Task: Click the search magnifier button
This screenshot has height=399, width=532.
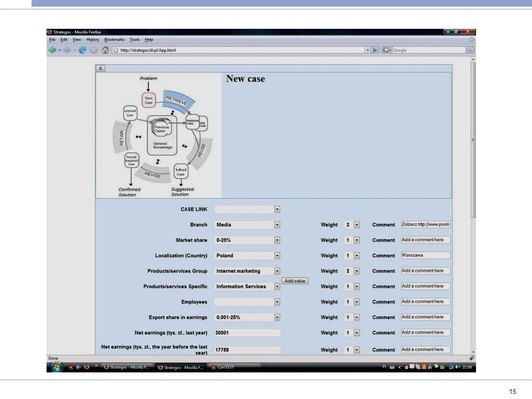Action: [x=469, y=50]
